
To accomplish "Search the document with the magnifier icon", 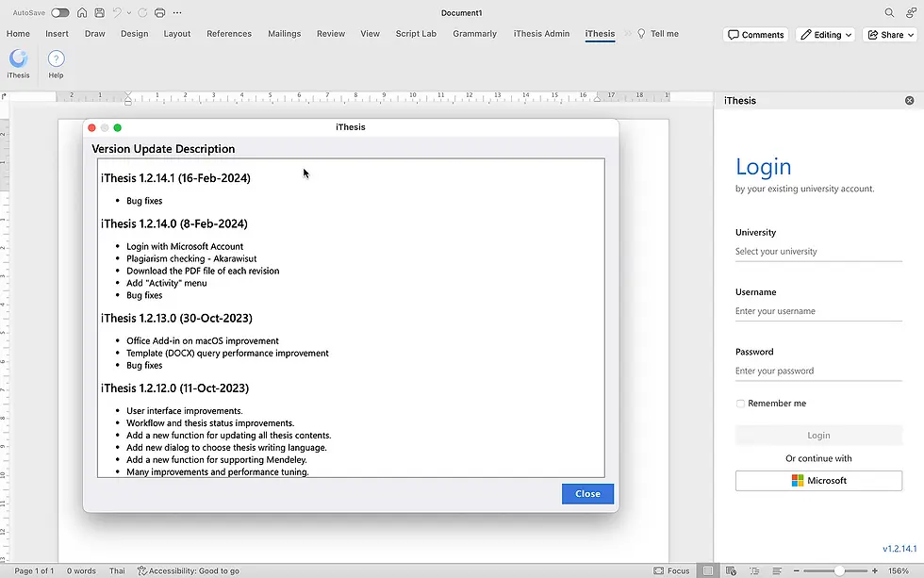I will coord(889,12).
